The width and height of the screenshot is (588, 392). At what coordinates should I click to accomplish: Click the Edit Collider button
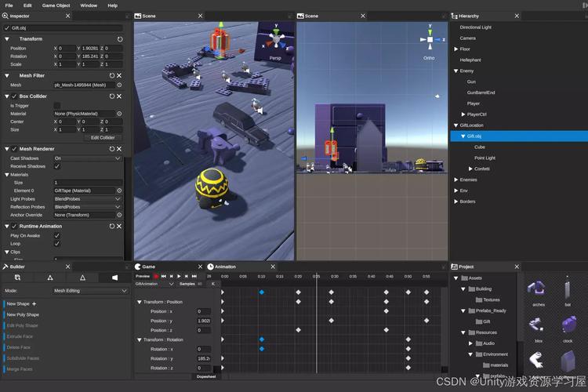(x=103, y=138)
